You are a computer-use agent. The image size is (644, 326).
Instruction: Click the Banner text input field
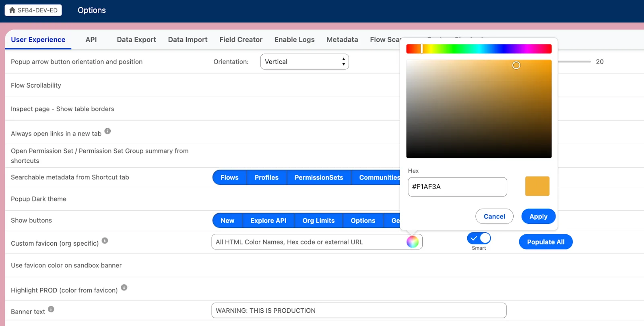click(x=359, y=311)
